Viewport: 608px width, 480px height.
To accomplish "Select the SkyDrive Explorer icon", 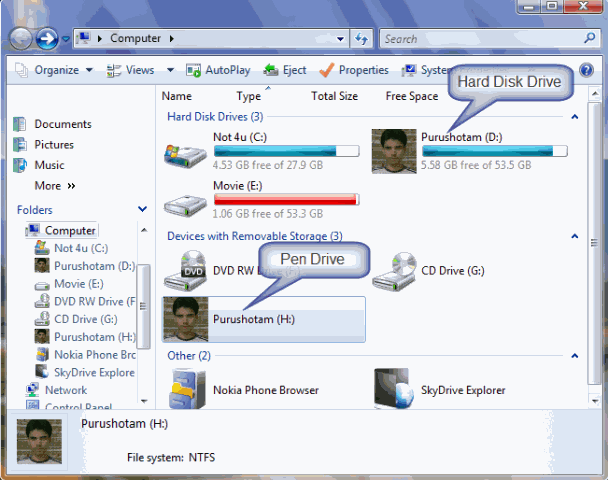I will [392, 389].
